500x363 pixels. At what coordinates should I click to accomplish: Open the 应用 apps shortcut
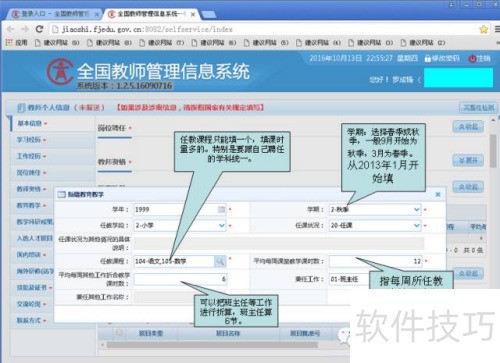click(17, 43)
